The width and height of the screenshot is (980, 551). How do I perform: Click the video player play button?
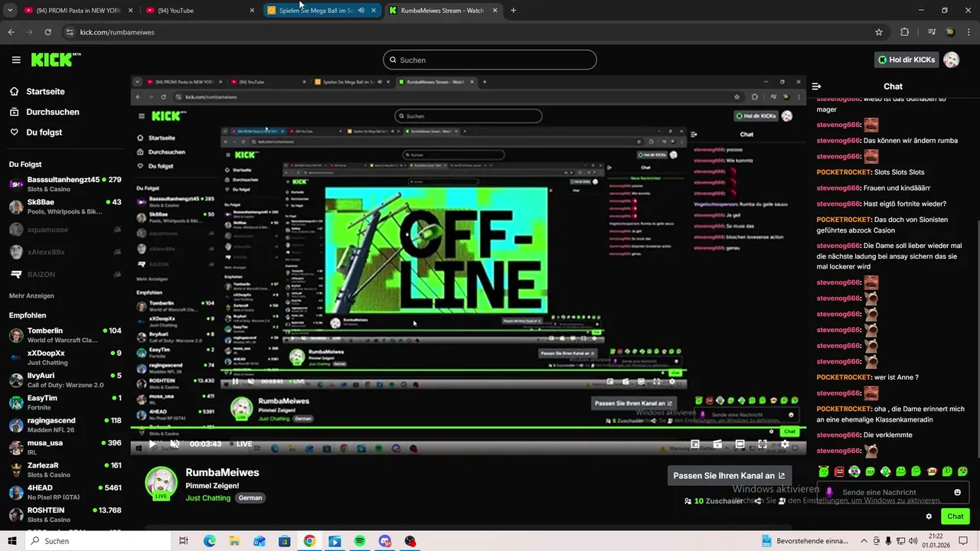pos(152,444)
